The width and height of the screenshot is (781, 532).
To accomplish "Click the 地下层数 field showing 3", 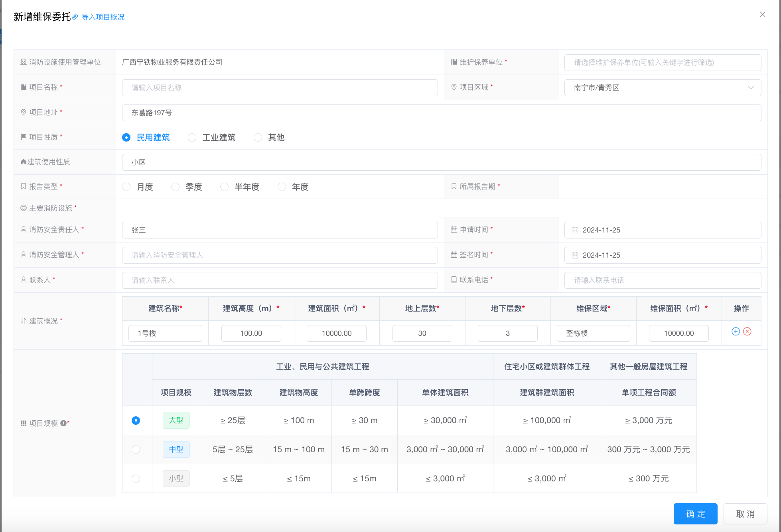I will click(x=507, y=333).
